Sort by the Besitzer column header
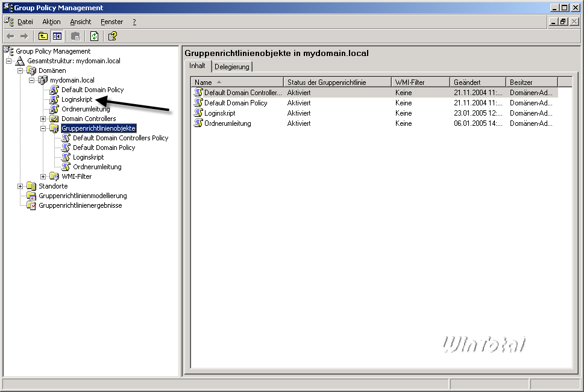 (532, 82)
